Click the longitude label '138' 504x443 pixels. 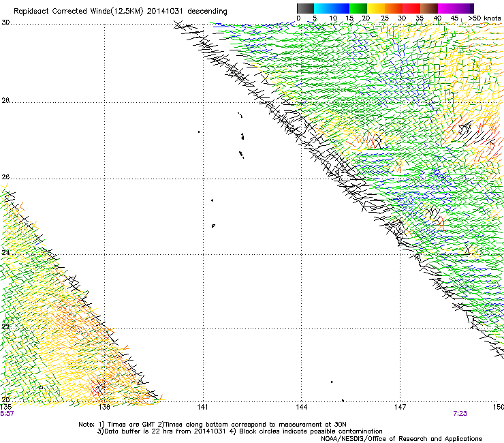(104, 408)
